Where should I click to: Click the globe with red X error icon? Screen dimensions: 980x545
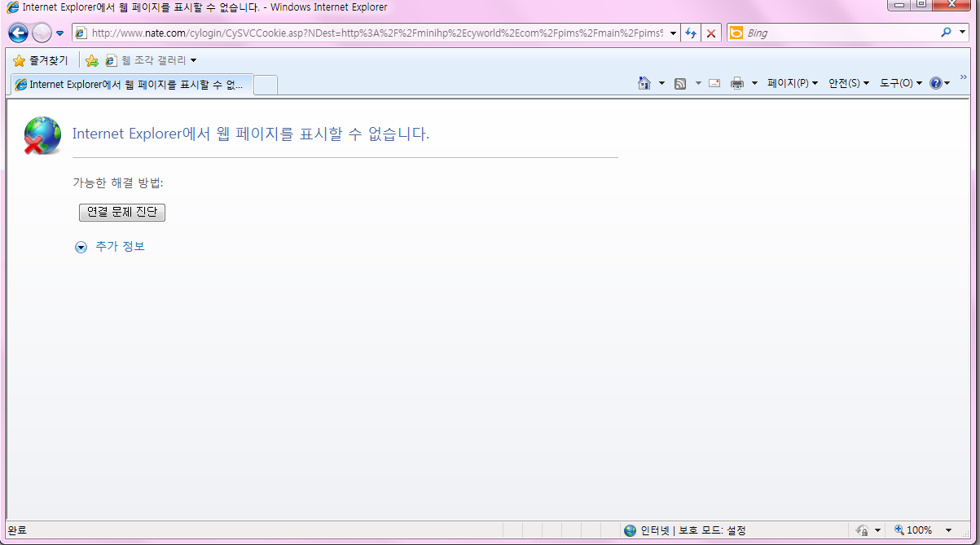click(x=42, y=135)
